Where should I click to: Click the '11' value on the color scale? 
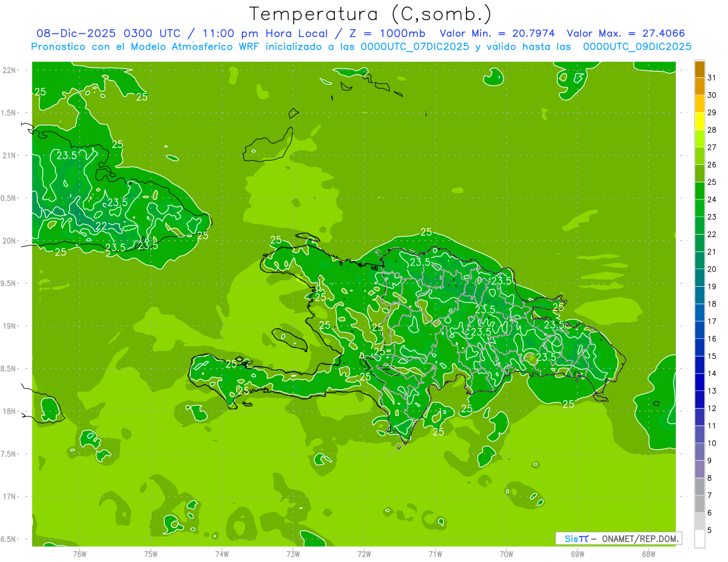[712, 426]
